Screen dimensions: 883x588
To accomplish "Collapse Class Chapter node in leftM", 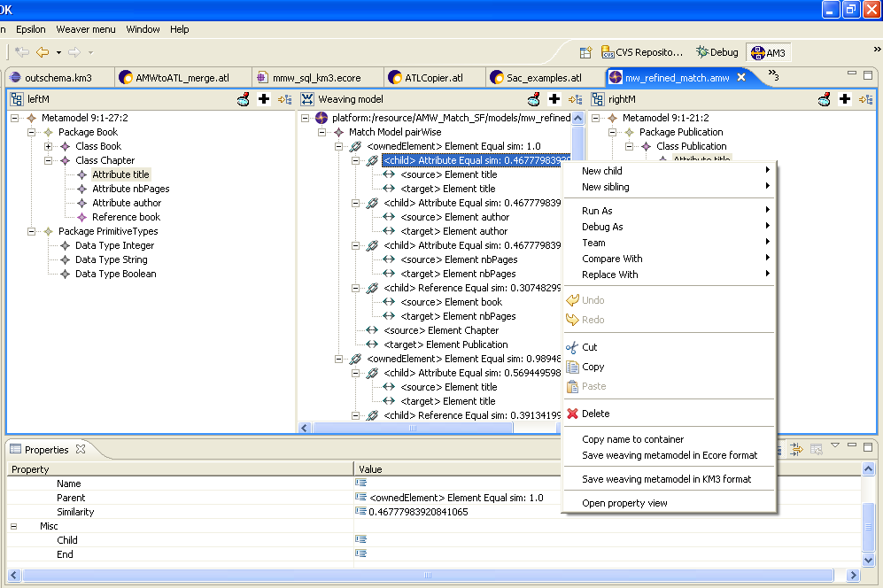I will [x=49, y=160].
